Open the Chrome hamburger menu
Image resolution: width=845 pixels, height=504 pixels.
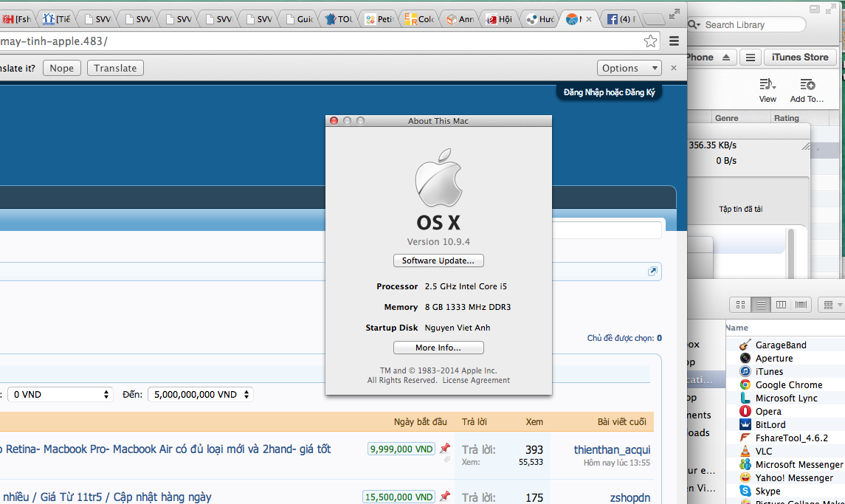(x=674, y=41)
